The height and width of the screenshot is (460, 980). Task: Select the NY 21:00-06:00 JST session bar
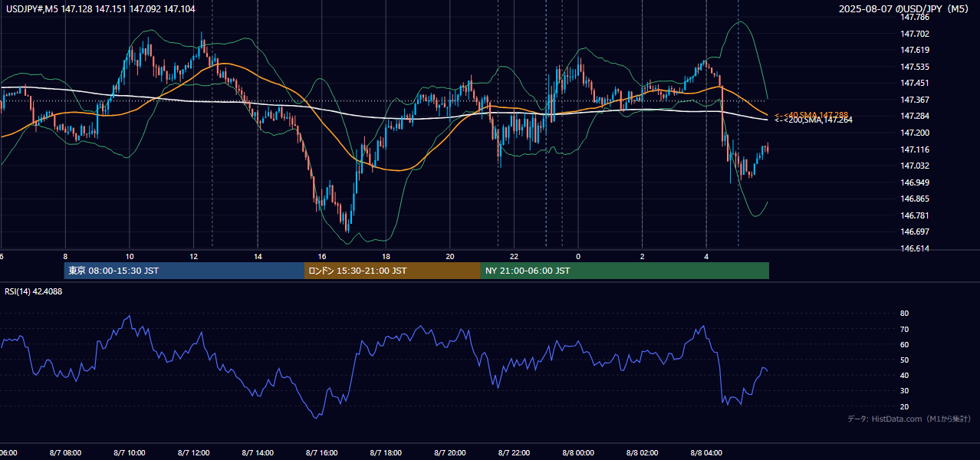click(625, 271)
